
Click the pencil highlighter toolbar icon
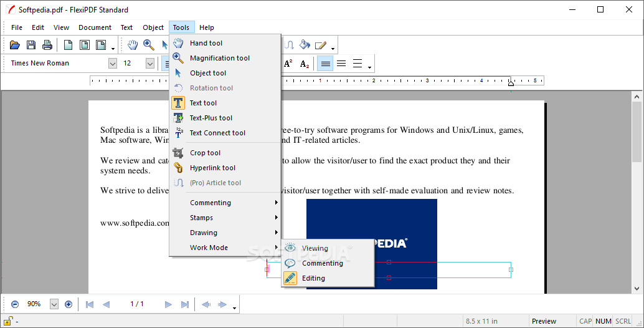320,45
